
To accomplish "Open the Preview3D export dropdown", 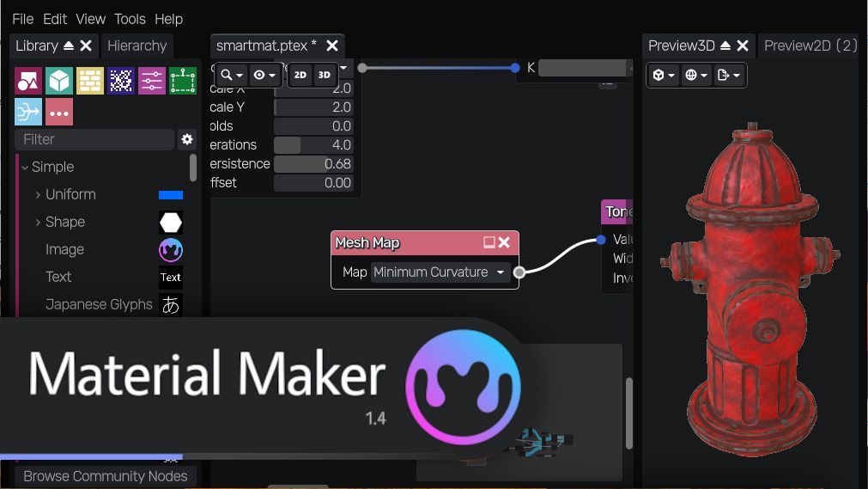I will 729,75.
